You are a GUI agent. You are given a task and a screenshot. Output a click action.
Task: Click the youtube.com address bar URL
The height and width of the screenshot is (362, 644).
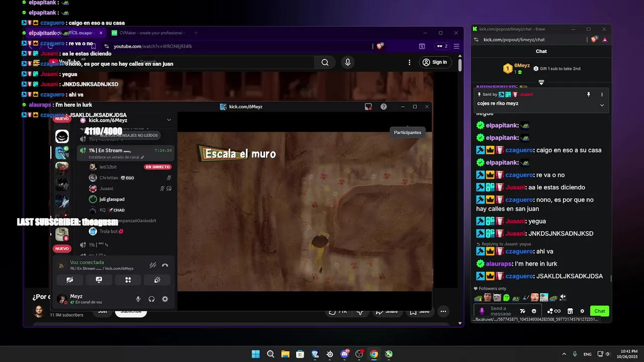pos(153,46)
